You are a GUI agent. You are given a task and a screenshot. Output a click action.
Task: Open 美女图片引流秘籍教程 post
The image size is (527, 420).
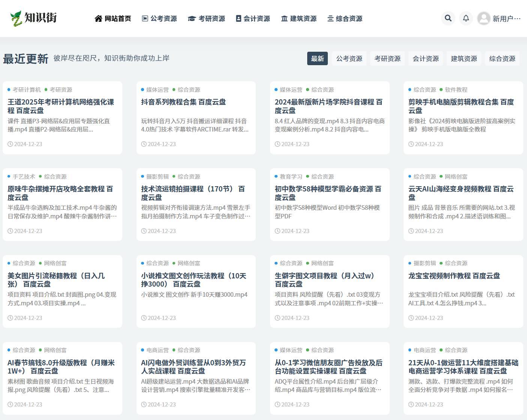click(56, 280)
